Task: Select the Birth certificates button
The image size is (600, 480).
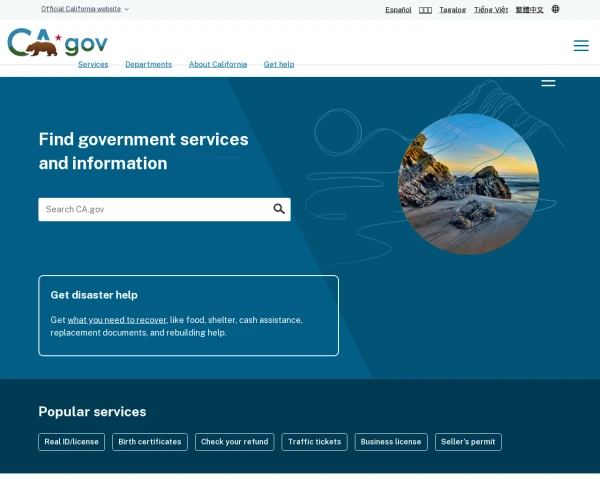Action: [150, 442]
